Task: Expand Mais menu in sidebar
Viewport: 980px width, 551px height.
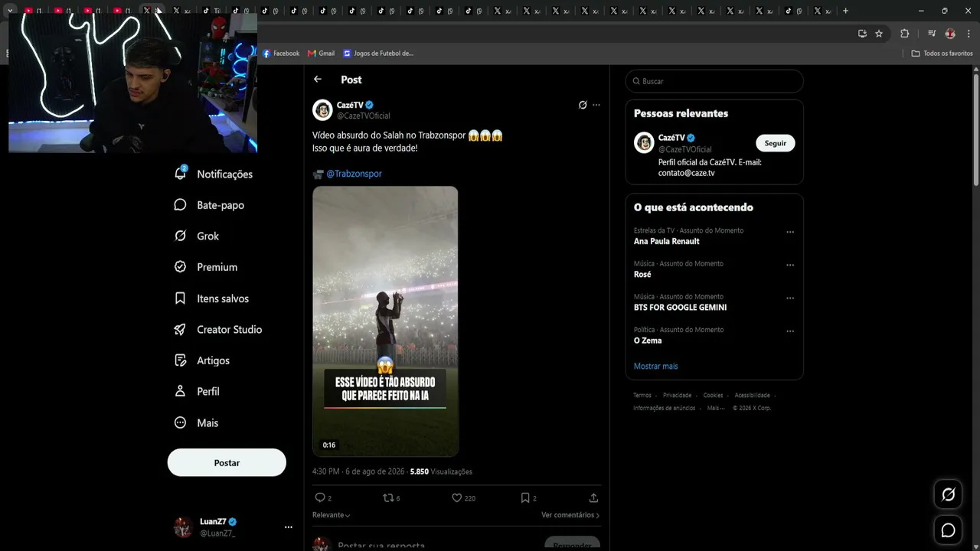Action: [197, 422]
